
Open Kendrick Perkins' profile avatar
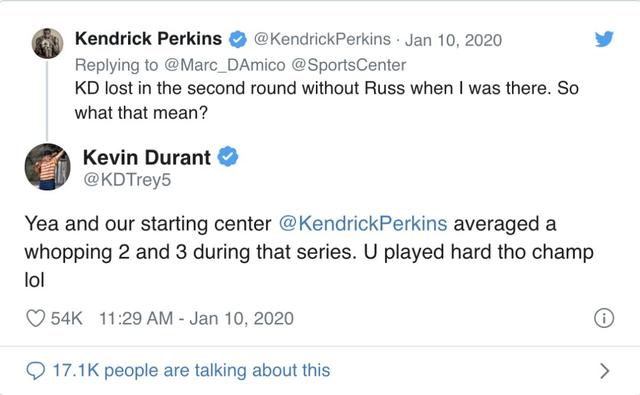(x=48, y=43)
